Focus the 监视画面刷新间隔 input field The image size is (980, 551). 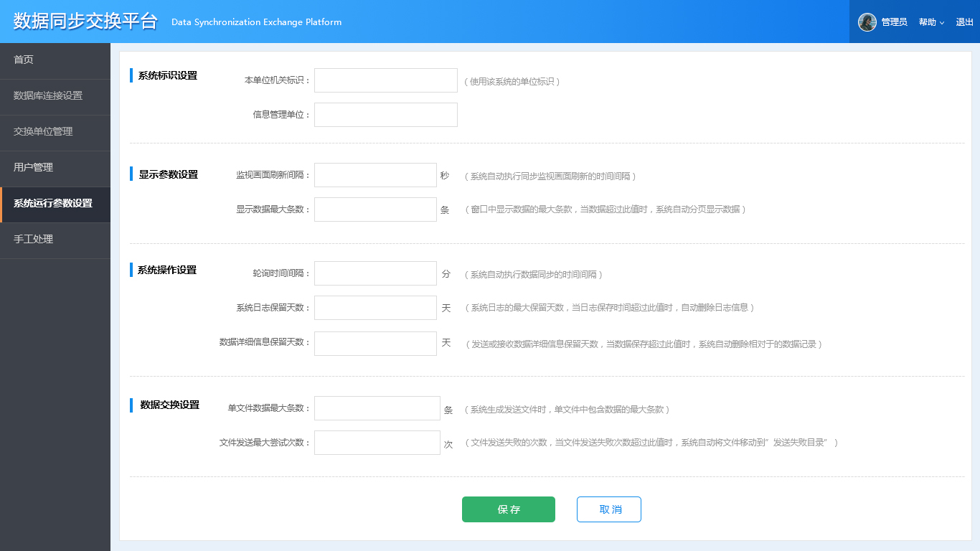[x=375, y=175]
